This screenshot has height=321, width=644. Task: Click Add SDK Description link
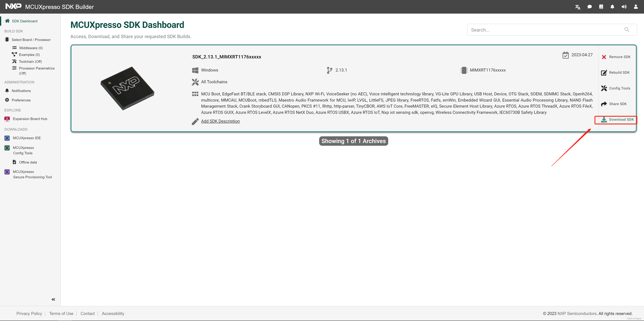coord(220,121)
